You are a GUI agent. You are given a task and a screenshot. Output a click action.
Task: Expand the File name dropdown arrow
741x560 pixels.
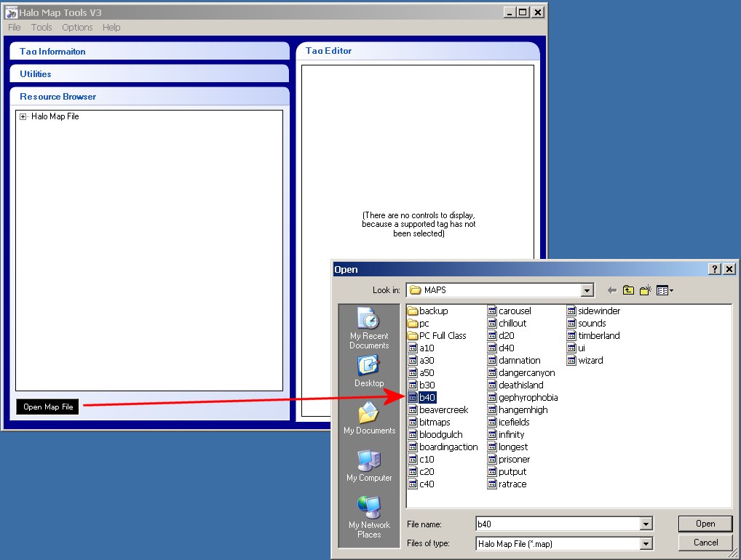(646, 524)
